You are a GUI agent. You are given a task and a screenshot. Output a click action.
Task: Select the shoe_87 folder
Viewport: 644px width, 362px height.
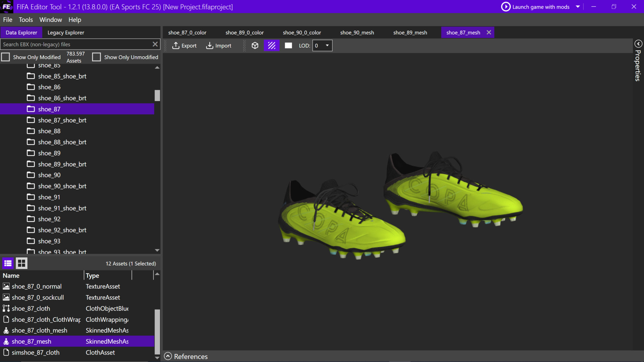click(77, 109)
